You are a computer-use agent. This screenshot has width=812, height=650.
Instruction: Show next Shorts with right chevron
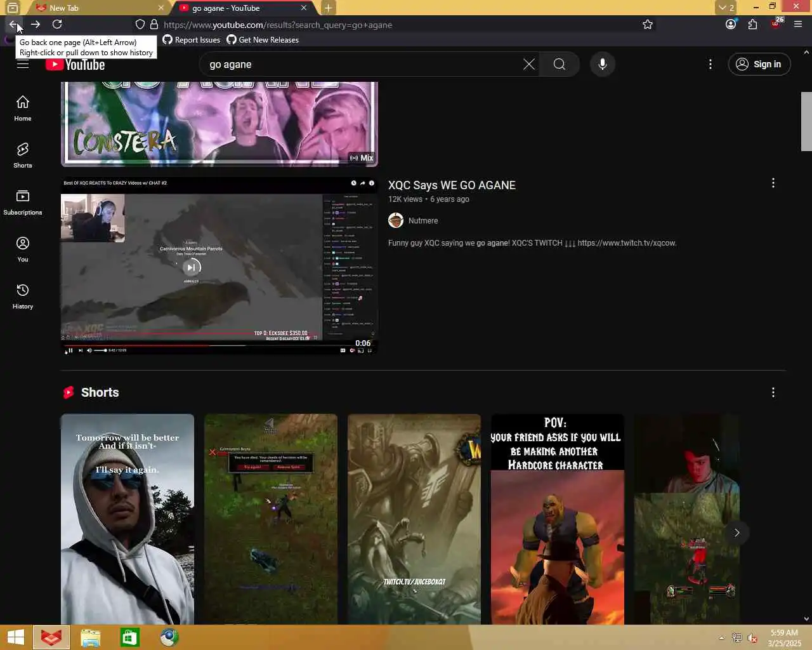tap(737, 532)
